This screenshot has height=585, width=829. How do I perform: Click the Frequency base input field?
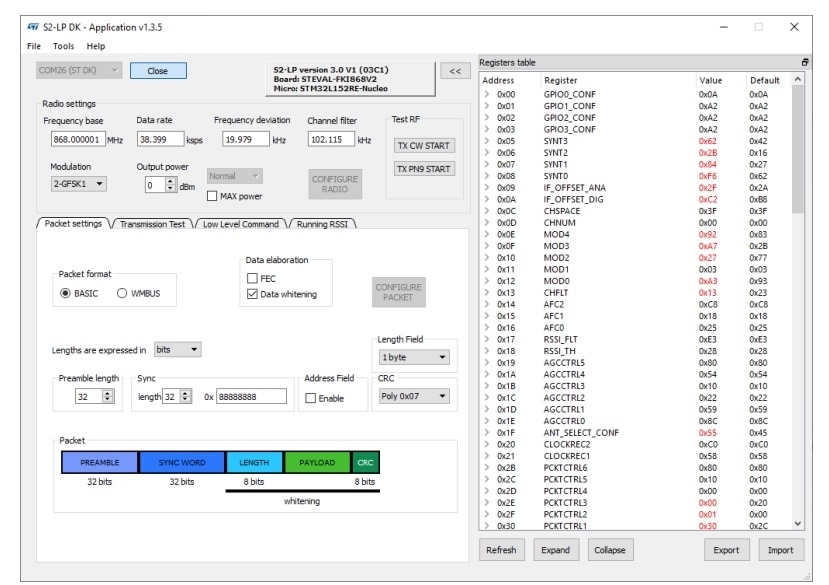77,140
